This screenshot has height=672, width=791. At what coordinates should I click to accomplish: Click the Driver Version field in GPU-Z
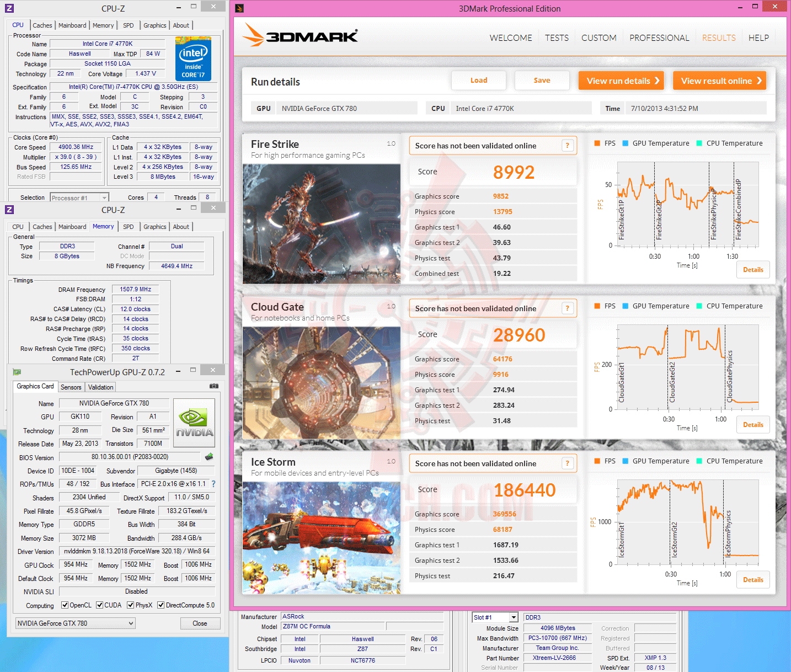(x=136, y=551)
